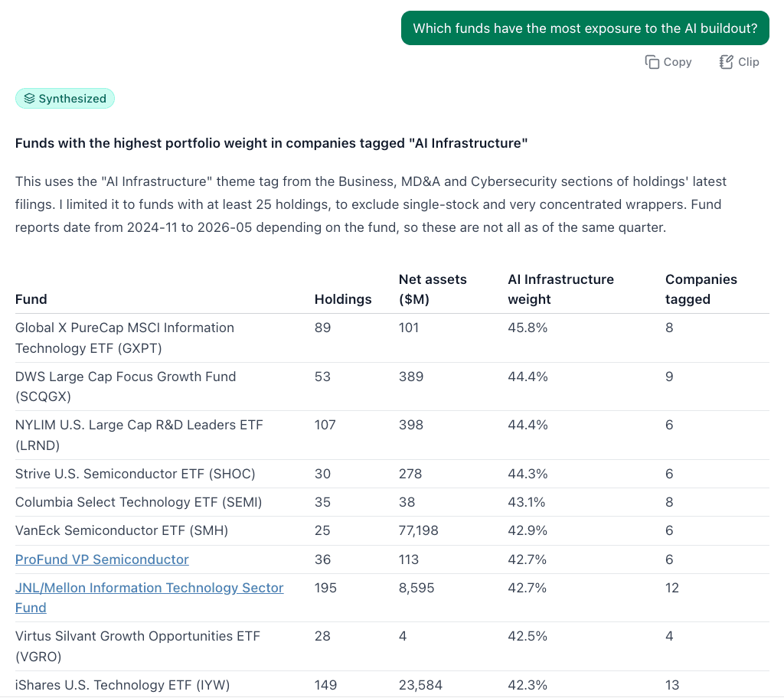784x698 pixels.
Task: Click the Synthesized badge
Action: [x=65, y=99]
